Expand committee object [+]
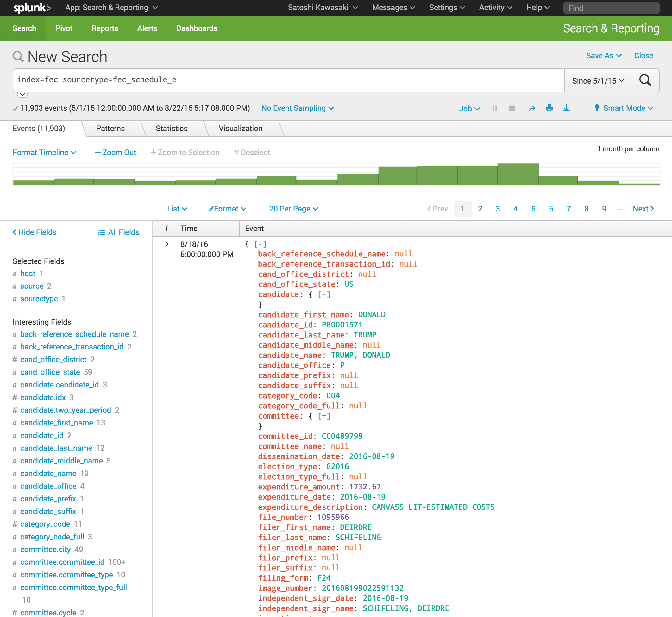The image size is (672, 617). point(324,416)
